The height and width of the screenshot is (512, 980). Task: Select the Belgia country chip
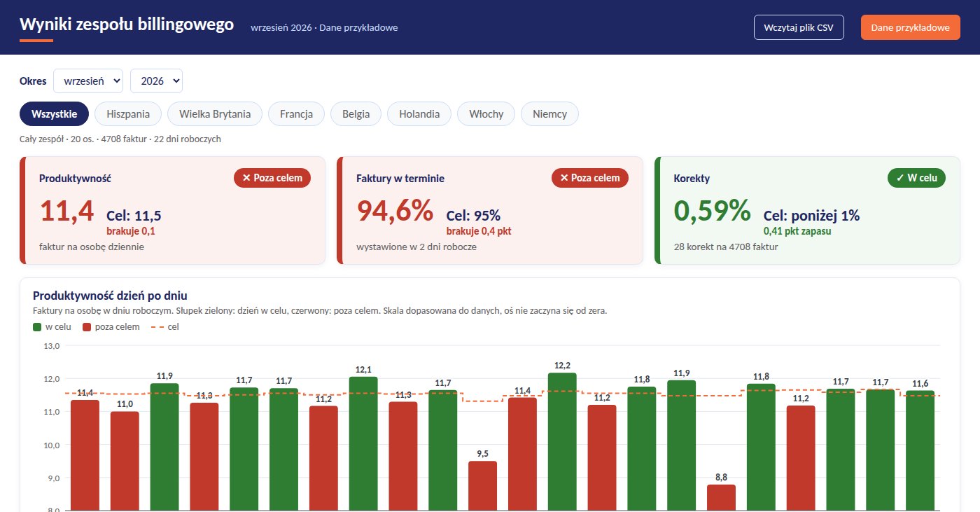(356, 114)
